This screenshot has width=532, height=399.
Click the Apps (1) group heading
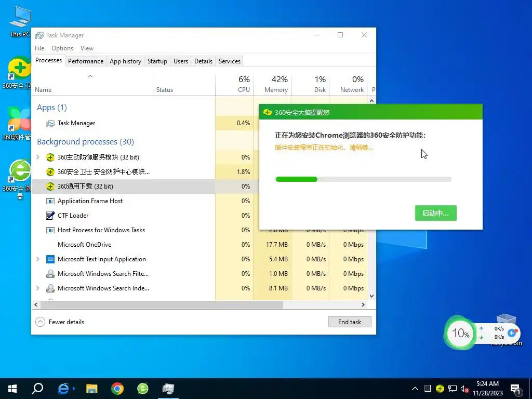52,108
